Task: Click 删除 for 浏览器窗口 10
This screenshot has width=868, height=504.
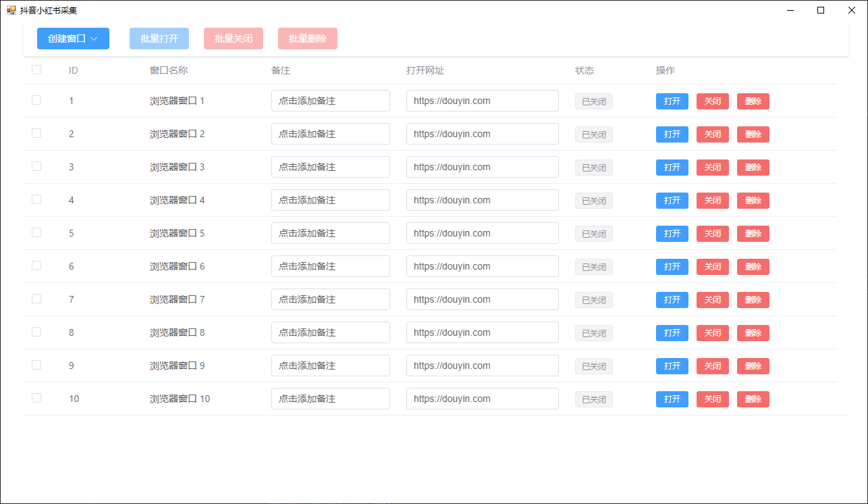Action: (x=753, y=399)
